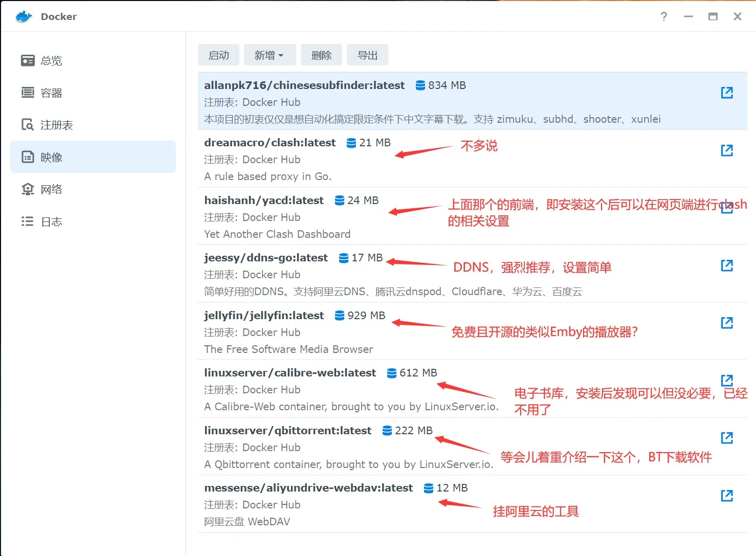Navigate to the 网络 network section

(93, 189)
